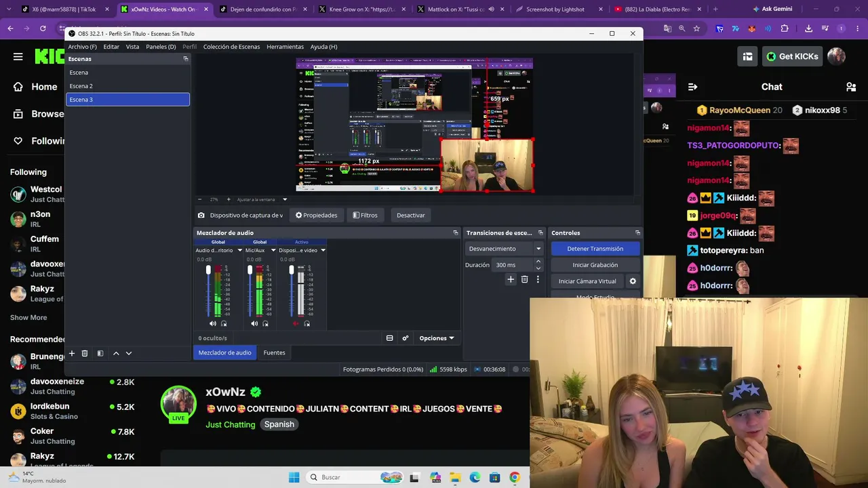Viewport: 868px width, 488px height.
Task: Open the Editar menu
Action: coord(111,47)
